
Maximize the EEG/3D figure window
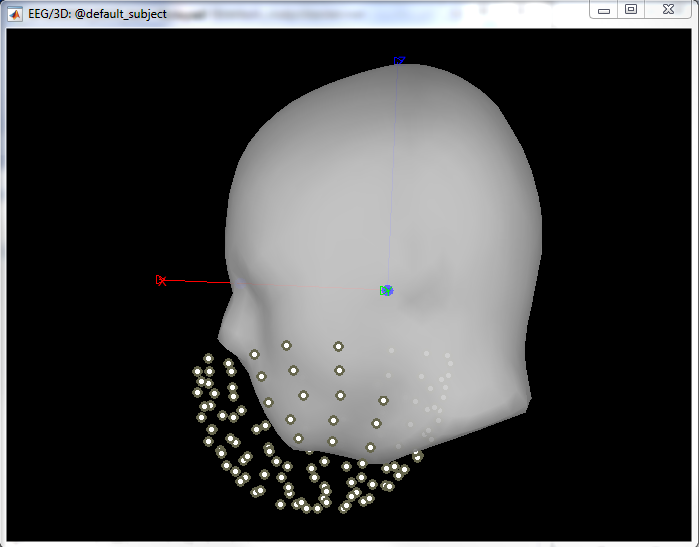click(631, 9)
